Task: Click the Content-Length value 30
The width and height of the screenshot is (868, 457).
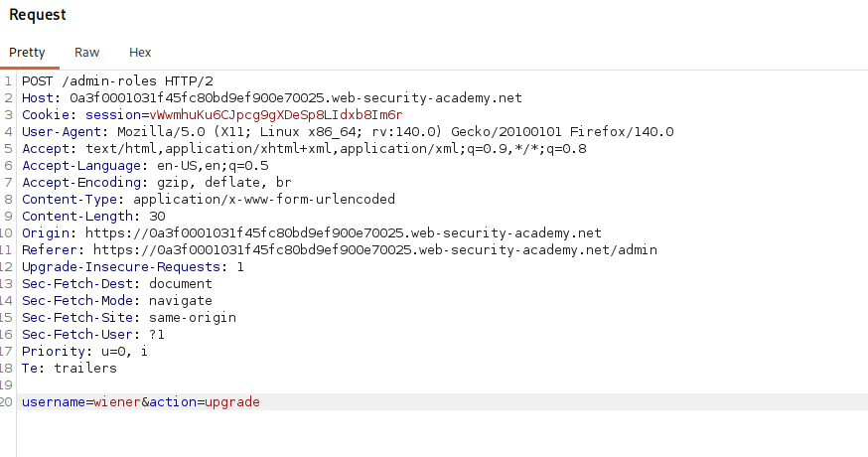Action: click(x=157, y=216)
